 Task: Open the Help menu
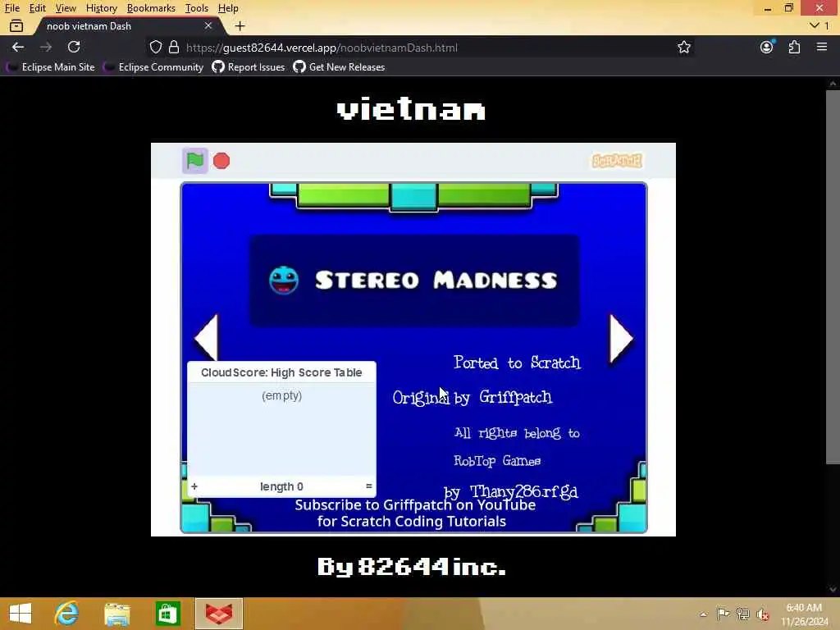(228, 8)
